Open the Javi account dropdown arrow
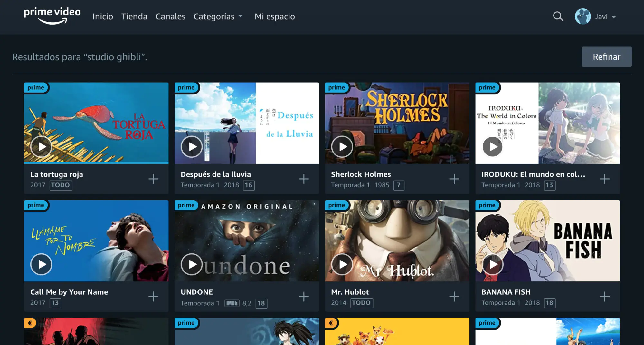The height and width of the screenshot is (345, 644). [x=614, y=17]
